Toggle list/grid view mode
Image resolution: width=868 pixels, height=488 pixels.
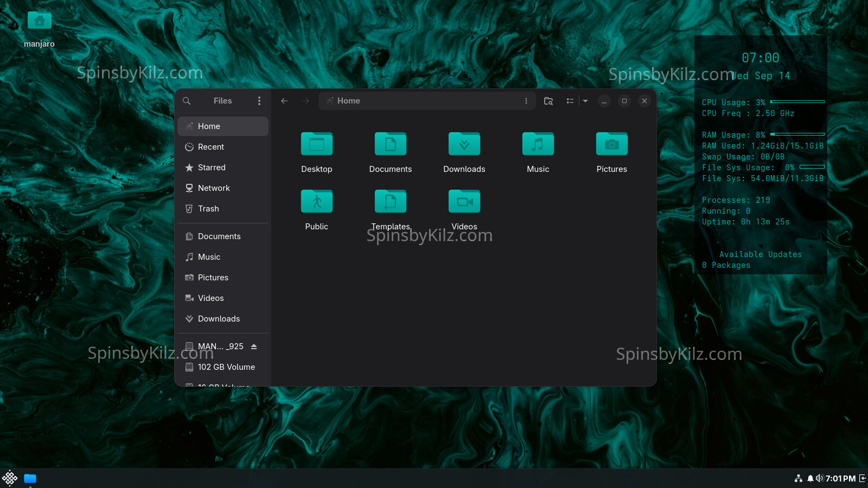pyautogui.click(x=570, y=101)
